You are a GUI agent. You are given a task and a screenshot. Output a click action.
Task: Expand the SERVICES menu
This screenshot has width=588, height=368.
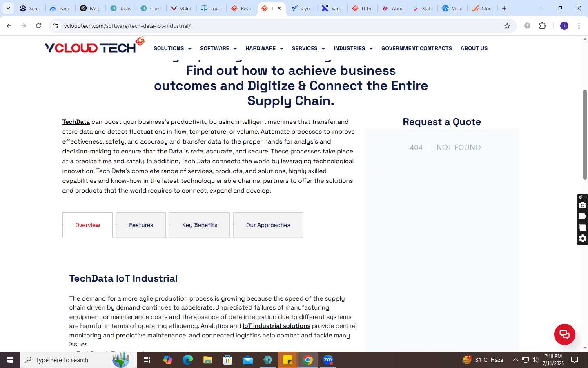pos(308,48)
